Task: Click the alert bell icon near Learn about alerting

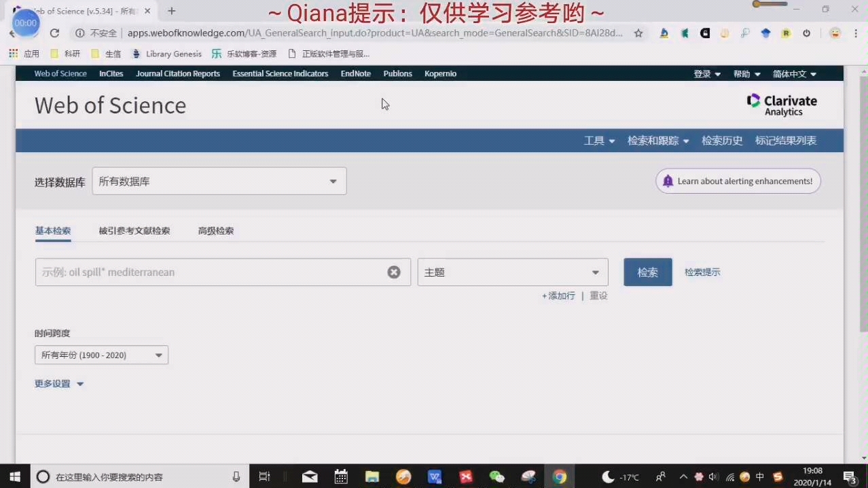Action: (668, 181)
